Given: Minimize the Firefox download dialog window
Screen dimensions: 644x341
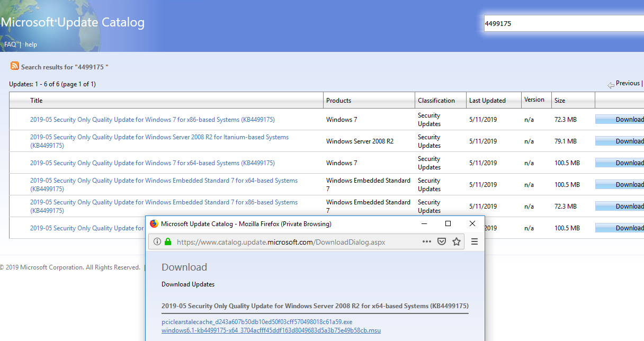Looking at the screenshot, I should [x=424, y=224].
